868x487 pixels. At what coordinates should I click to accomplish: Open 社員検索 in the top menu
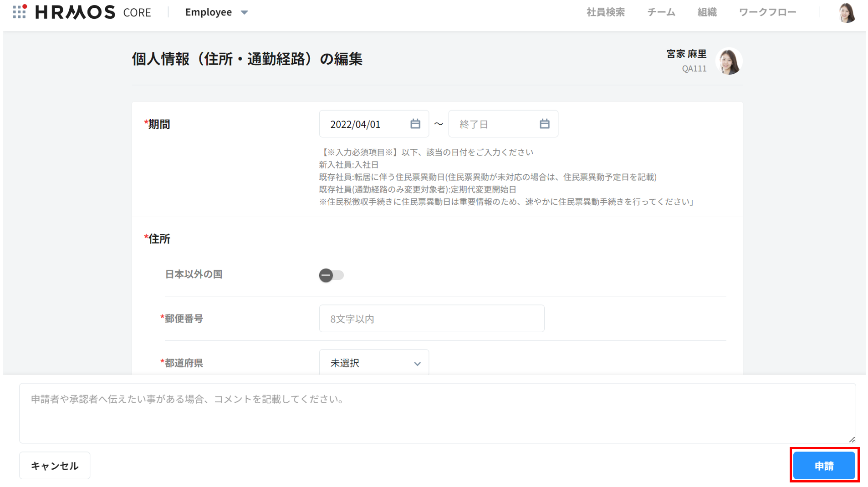tap(605, 12)
